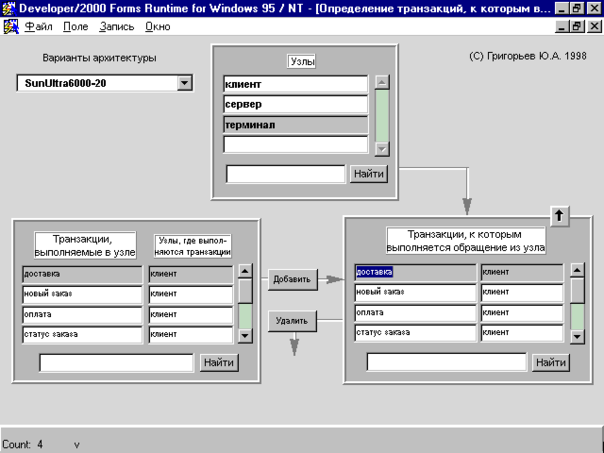Click the up-arrow button above right panel
Viewport: 604px width, 453px height.
click(559, 216)
